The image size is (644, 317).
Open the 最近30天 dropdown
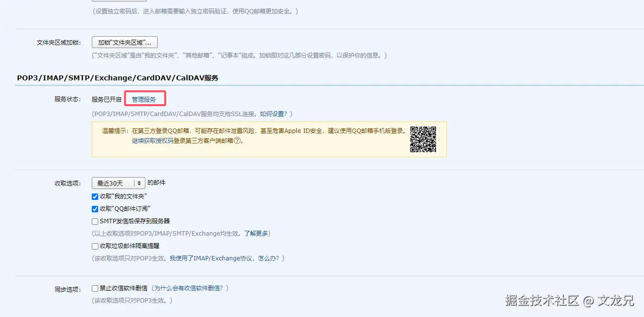pos(119,183)
